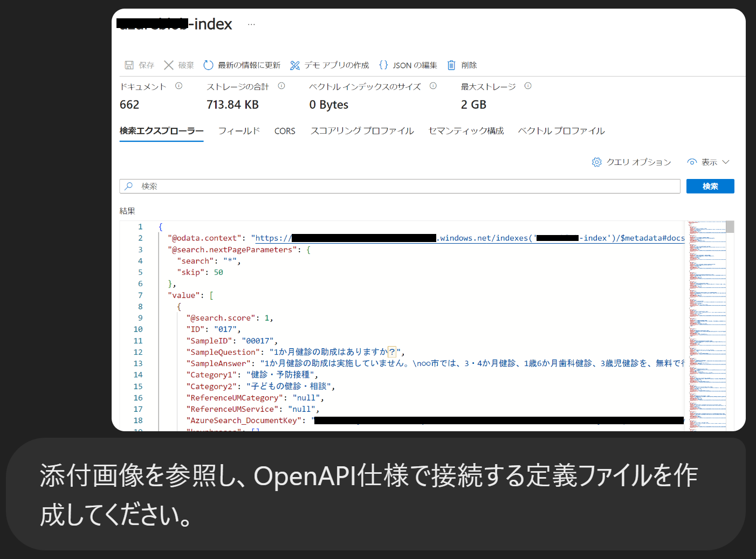
Task: Open the セマンティック構成 tab
Action: [x=466, y=131]
